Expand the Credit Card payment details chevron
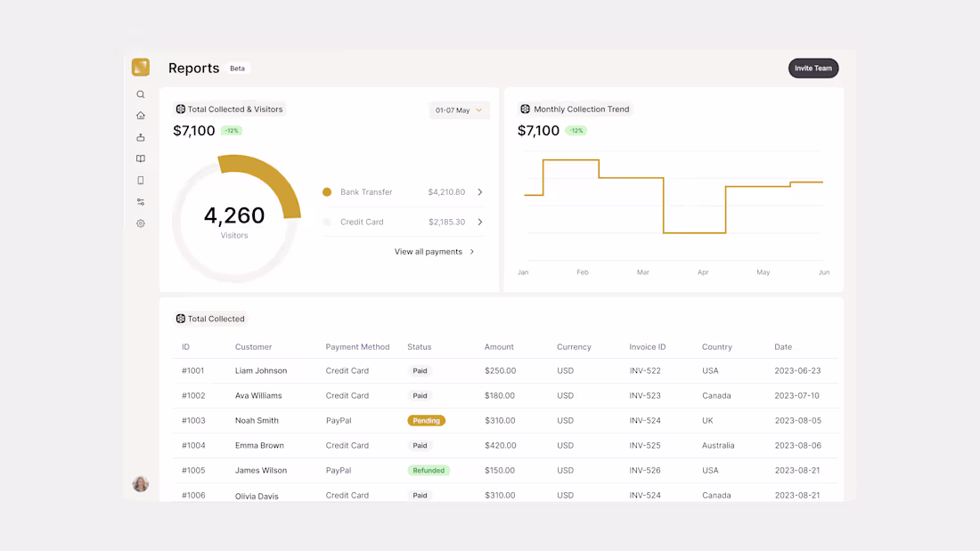Viewport: 980px width, 551px height. pyautogui.click(x=479, y=222)
